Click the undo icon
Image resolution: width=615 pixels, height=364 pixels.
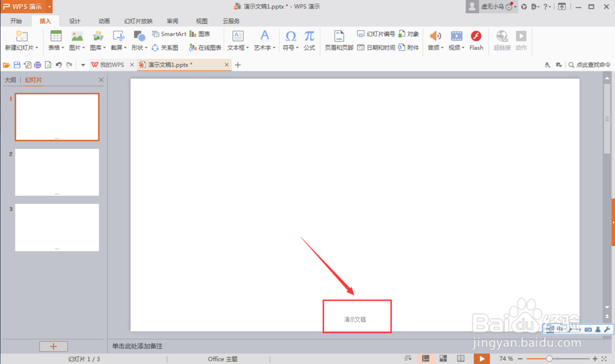(58, 65)
